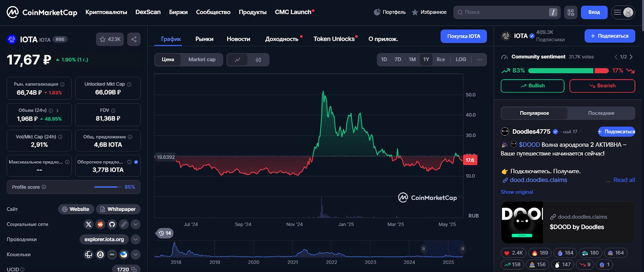
Task: Click the Portfolio pie icon
Action: (377, 12)
